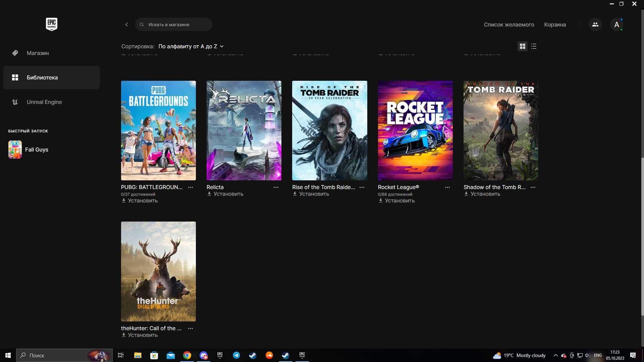This screenshot has width=644, height=362.
Task: Open options menu for Relicta
Action: click(x=276, y=187)
